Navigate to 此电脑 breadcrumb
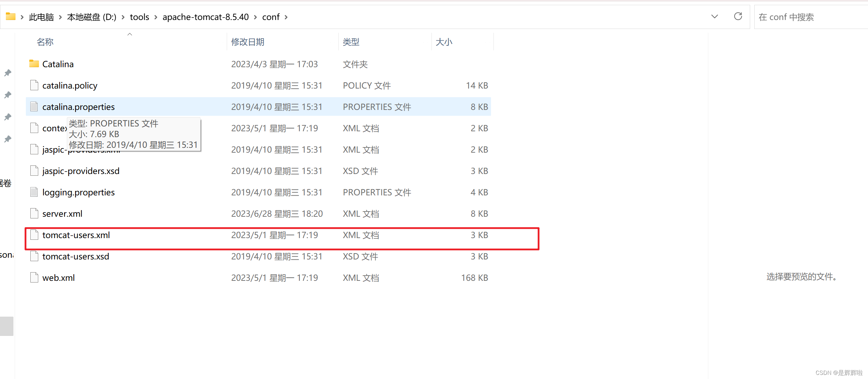The image size is (868, 379). pos(41,17)
